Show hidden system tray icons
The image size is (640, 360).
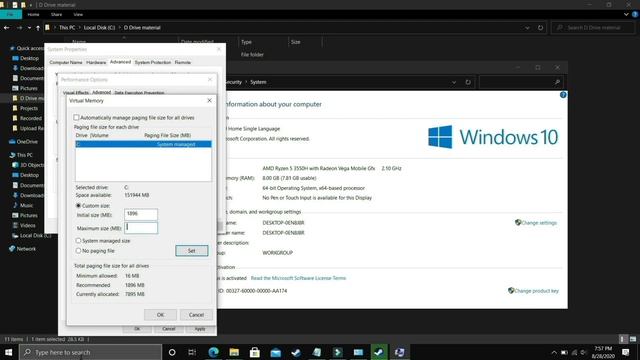[554, 352]
